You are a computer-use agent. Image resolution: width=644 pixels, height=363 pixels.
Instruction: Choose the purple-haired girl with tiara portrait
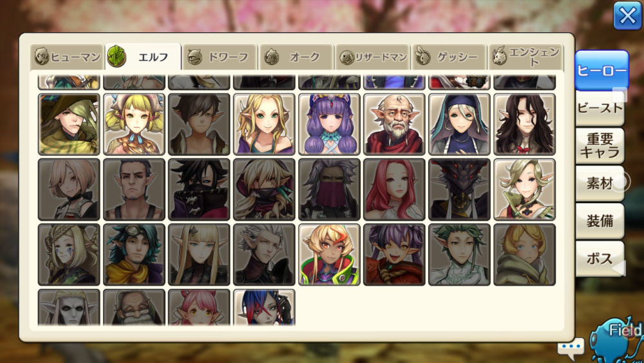[x=329, y=124]
